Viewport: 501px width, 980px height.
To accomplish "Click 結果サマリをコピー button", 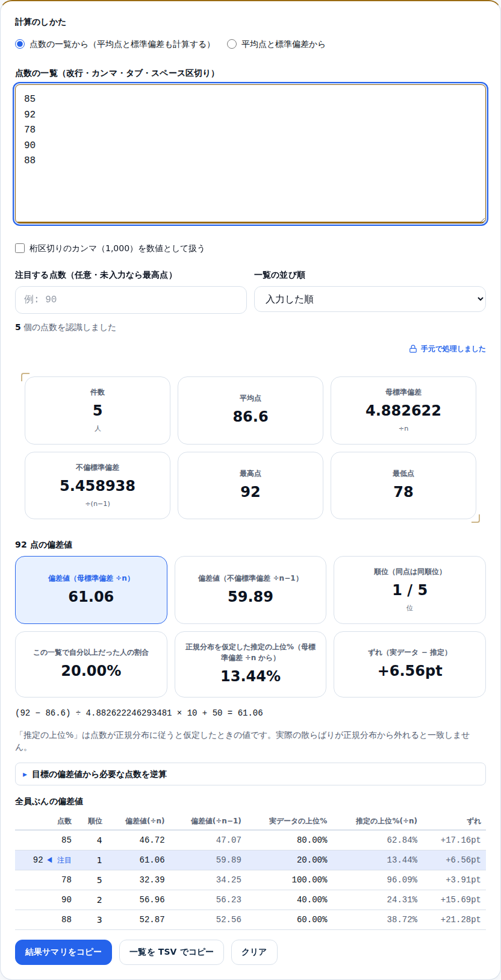I will pos(63,952).
